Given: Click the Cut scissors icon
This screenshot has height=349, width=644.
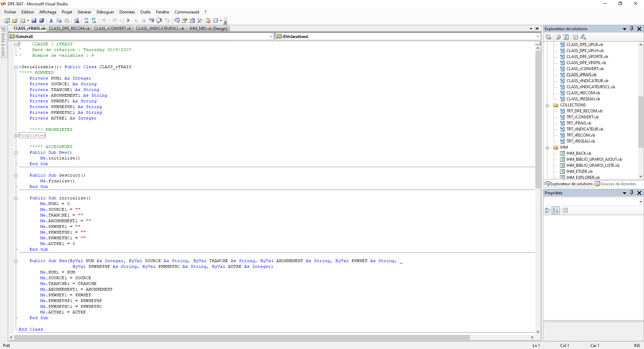Looking at the screenshot, I should [x=51, y=20].
